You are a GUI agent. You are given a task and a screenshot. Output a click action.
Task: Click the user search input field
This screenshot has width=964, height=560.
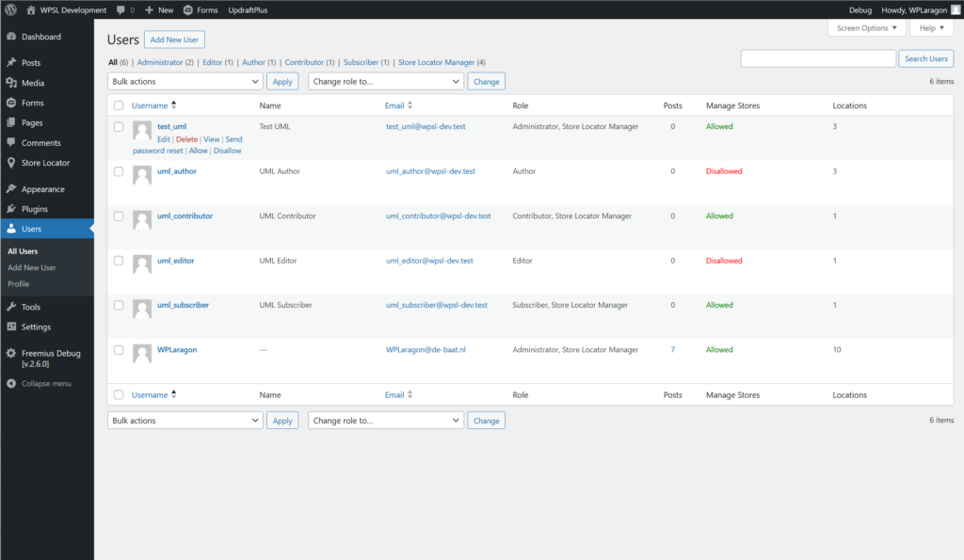coord(817,58)
